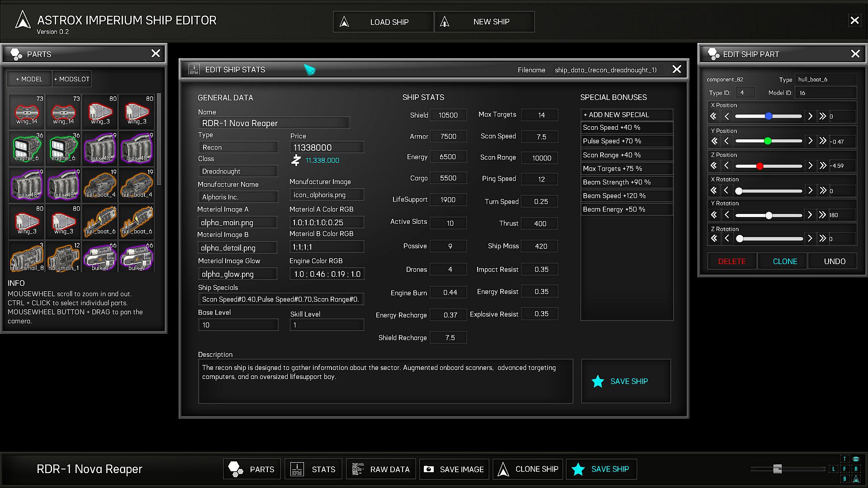Click Add New Special bonus entry

[626, 115]
